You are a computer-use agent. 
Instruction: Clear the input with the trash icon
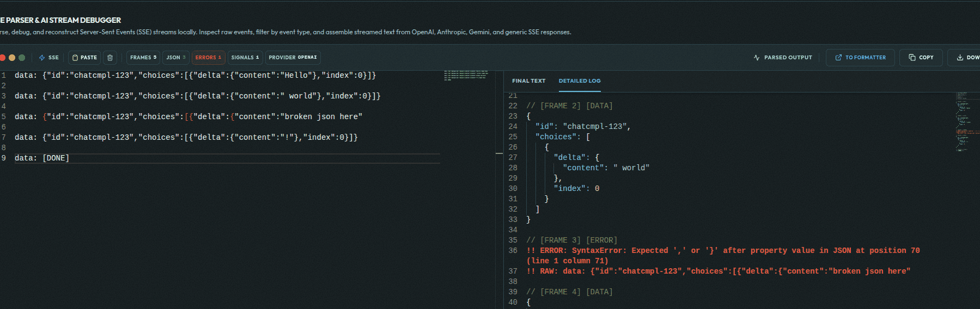pyautogui.click(x=110, y=58)
